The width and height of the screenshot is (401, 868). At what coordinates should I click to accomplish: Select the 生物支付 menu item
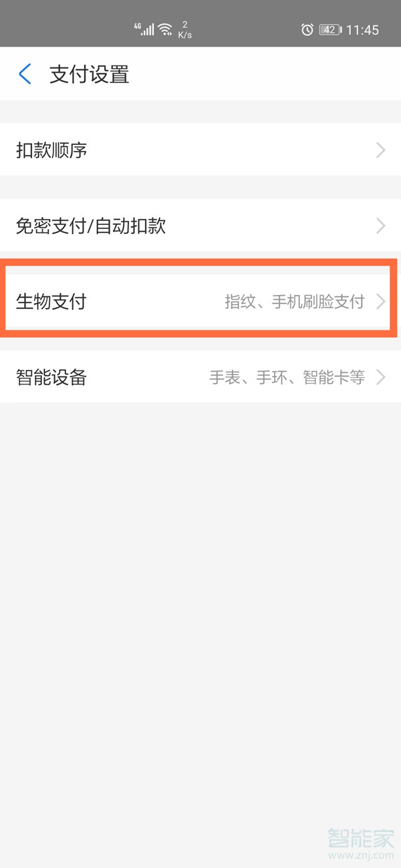pos(200,302)
